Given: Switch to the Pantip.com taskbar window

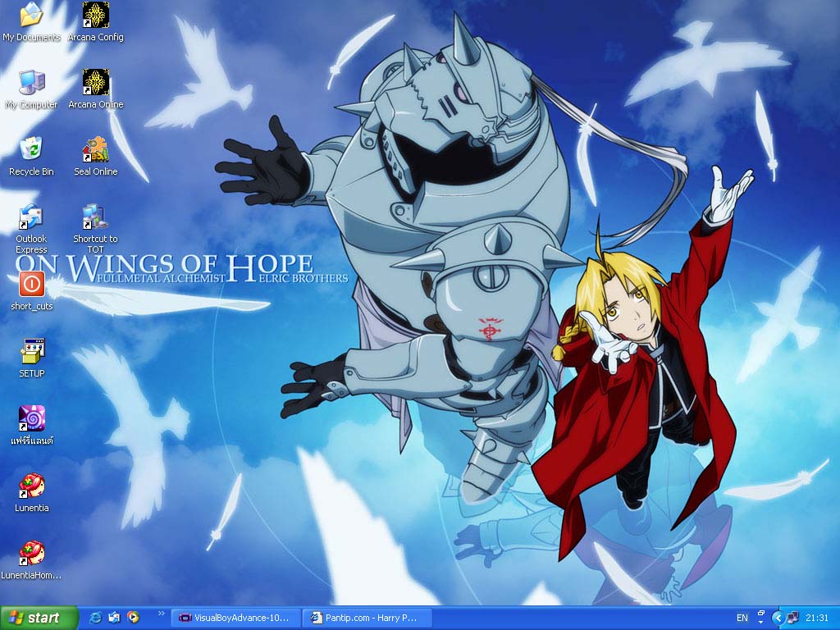Looking at the screenshot, I should 366,618.
